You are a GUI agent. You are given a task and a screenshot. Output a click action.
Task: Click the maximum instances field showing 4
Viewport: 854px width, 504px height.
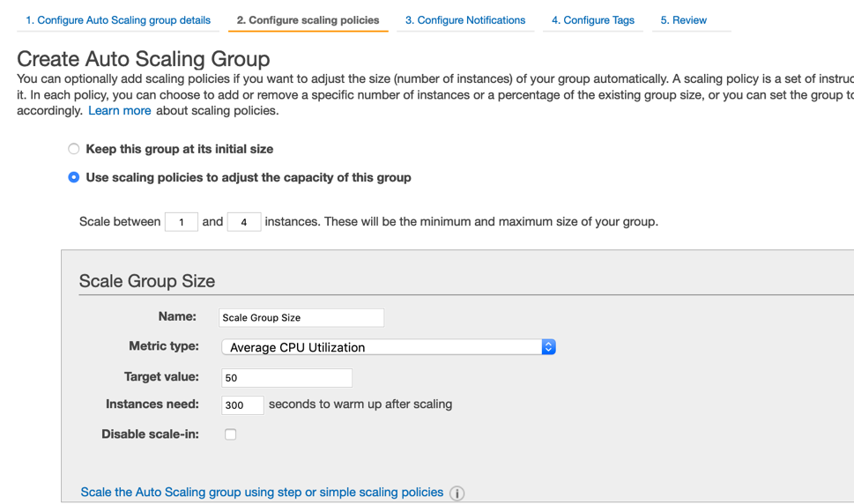[x=244, y=222]
